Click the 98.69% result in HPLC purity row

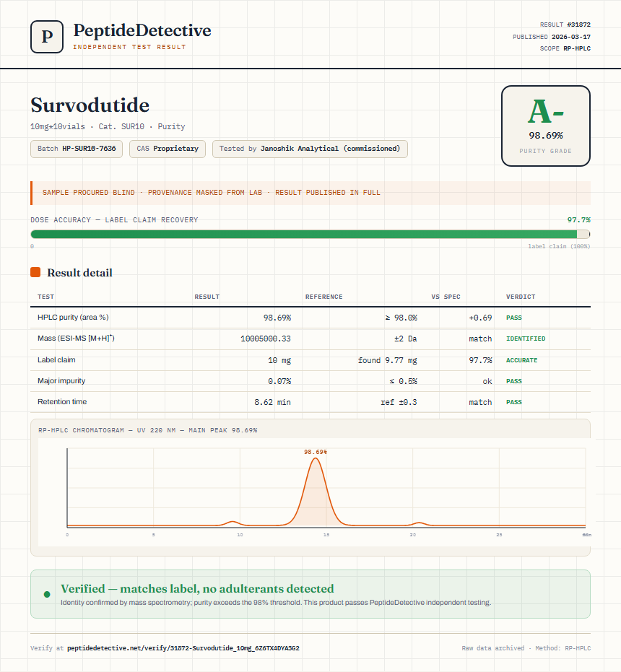pyautogui.click(x=277, y=318)
